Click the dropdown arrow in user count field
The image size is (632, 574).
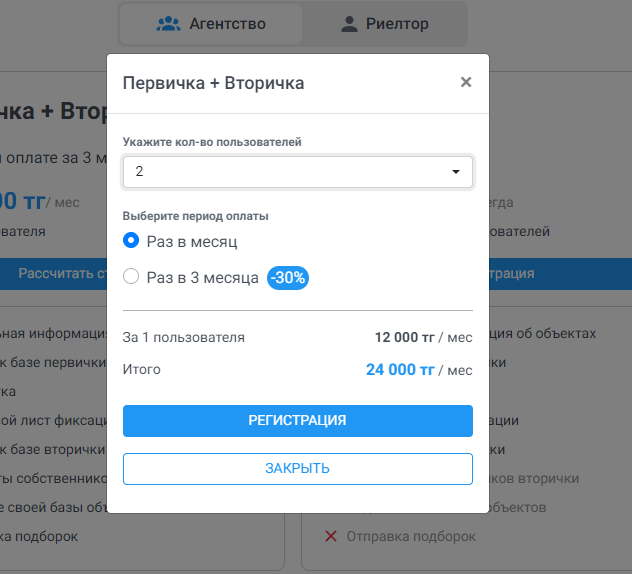click(456, 172)
